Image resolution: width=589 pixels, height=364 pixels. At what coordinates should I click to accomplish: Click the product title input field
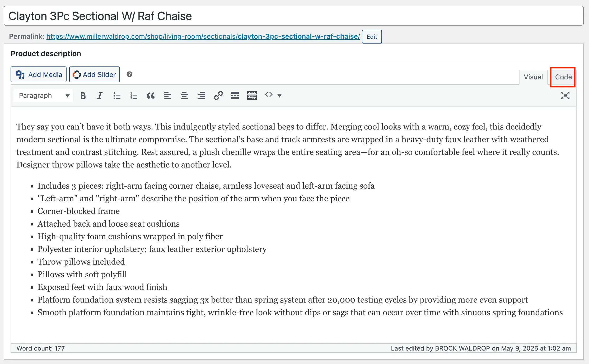point(293,16)
